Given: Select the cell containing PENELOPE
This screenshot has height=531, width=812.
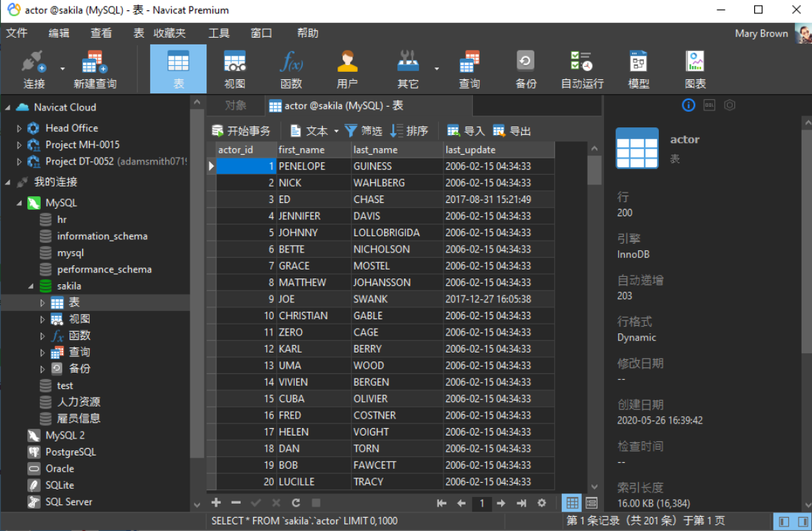Looking at the screenshot, I should pyautogui.click(x=314, y=167).
